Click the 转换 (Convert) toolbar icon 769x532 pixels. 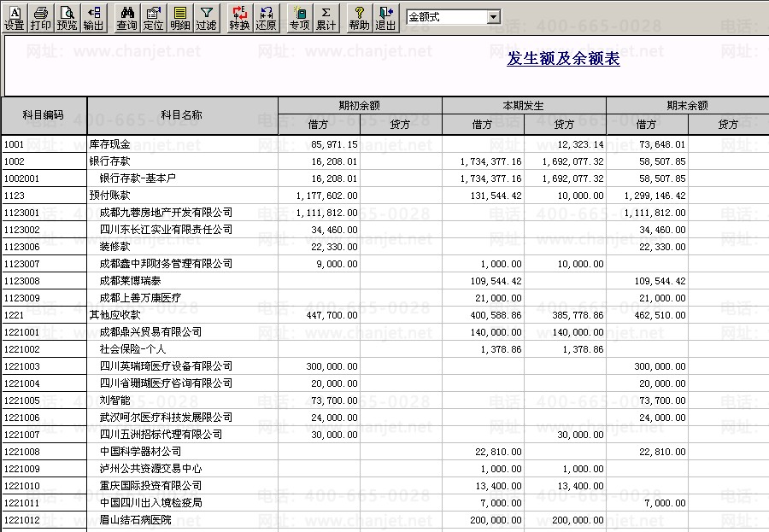[x=240, y=17]
